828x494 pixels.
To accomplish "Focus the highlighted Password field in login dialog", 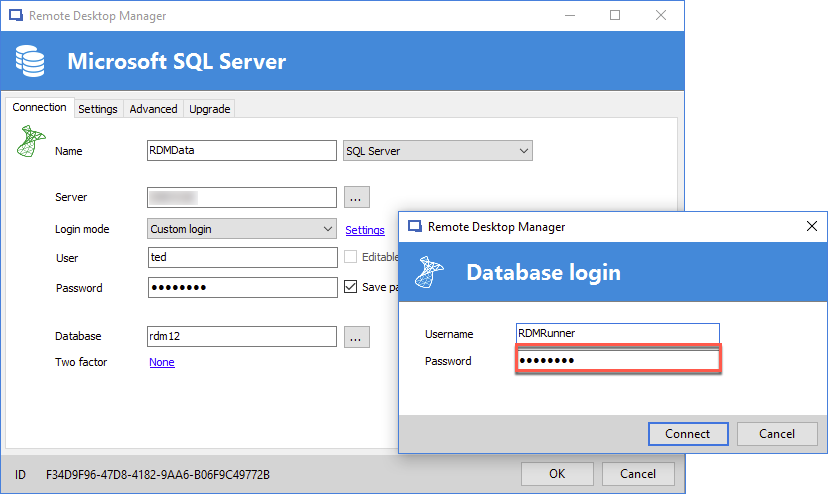I will 617,360.
